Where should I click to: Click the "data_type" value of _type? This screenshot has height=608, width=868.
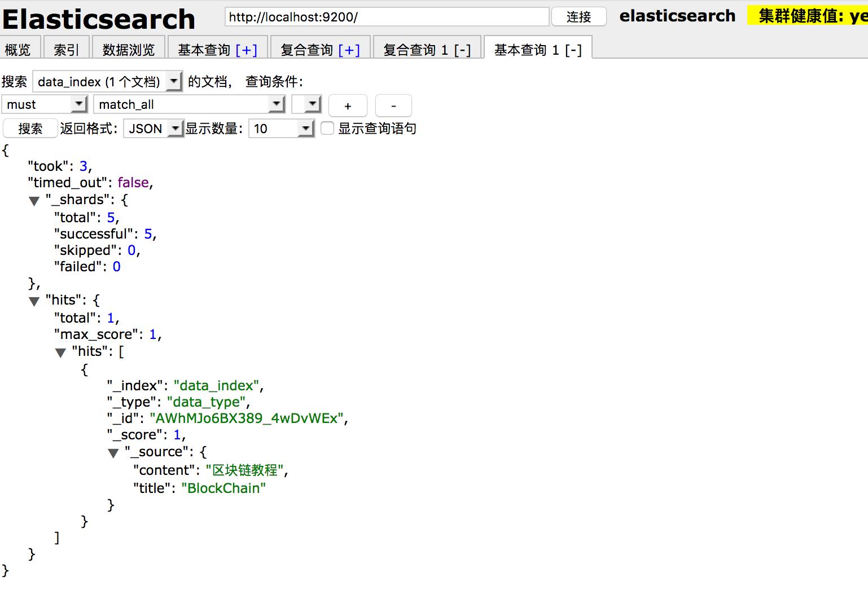(x=207, y=402)
